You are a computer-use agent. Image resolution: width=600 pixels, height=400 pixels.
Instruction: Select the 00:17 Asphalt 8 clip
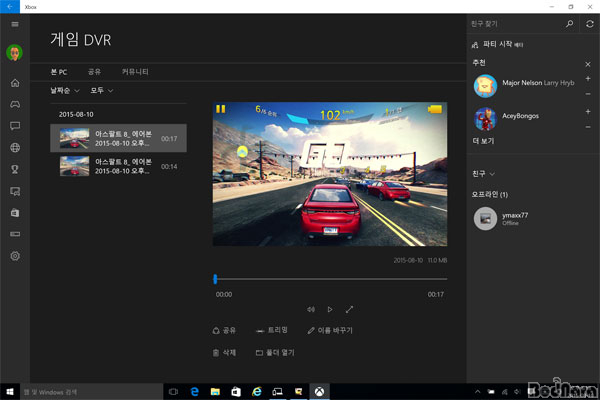tap(118, 138)
